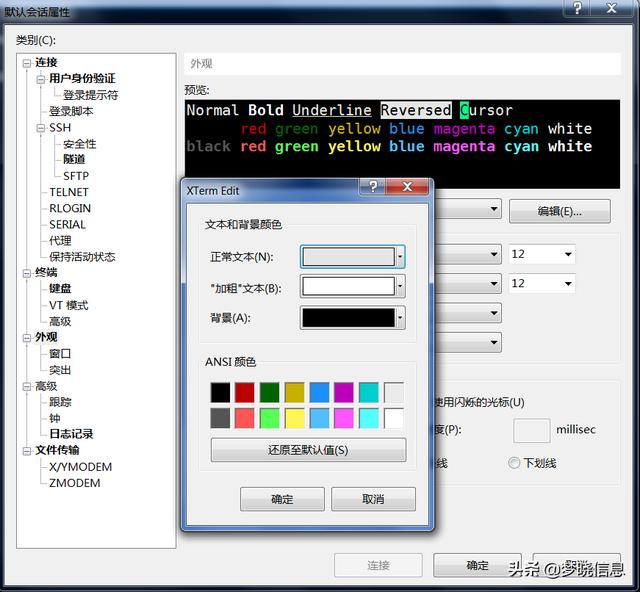Image resolution: width=640 pixels, height=592 pixels.
Task: Select the dark yellow ANSI color swatch
Action: coord(295,392)
